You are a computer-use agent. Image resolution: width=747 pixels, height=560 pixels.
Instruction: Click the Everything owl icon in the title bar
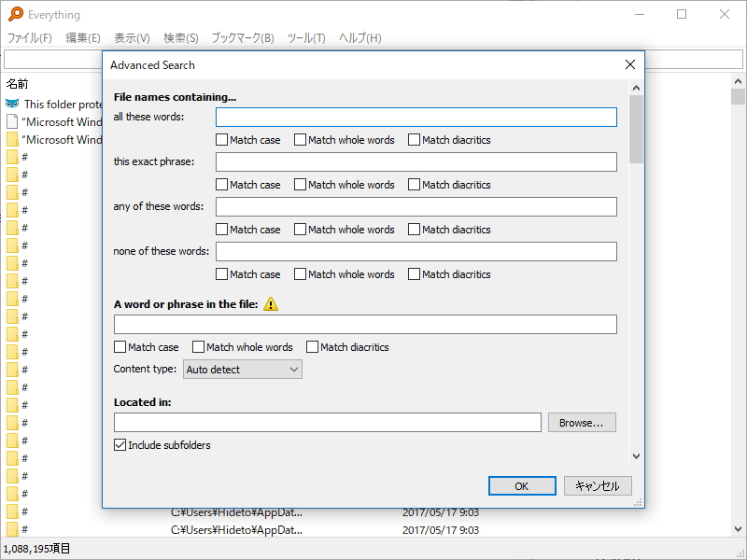click(x=13, y=14)
